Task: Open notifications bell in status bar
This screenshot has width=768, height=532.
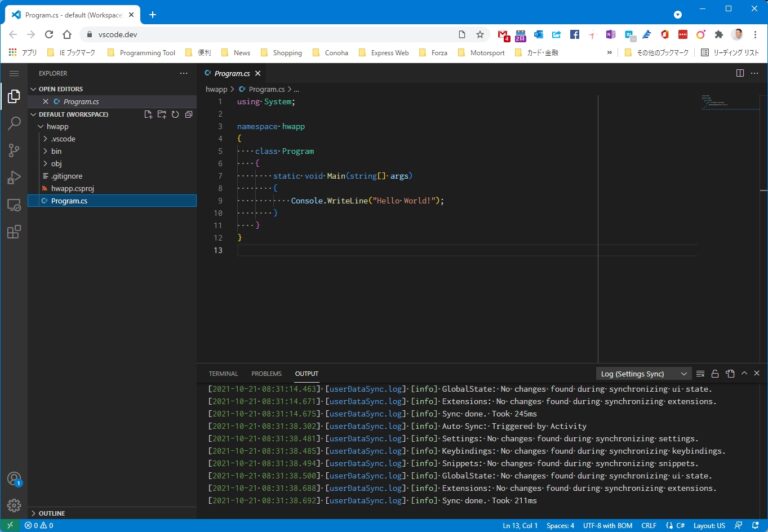Action: coord(755,525)
